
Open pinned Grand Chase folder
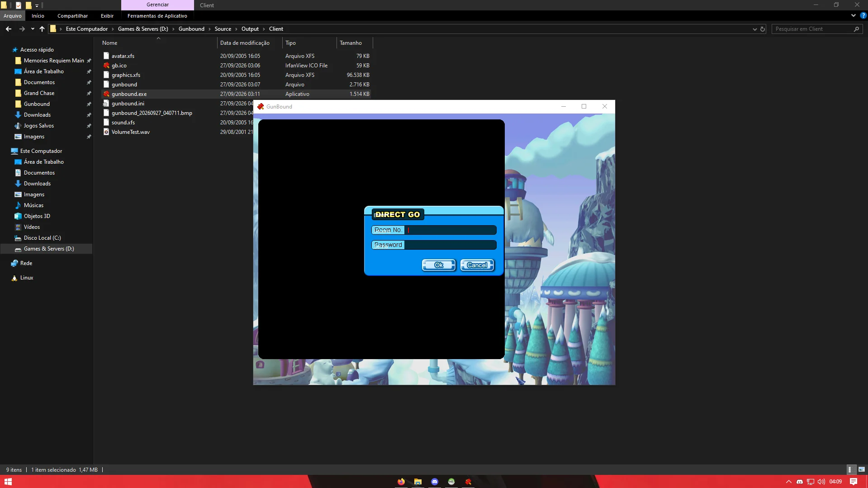[x=39, y=93]
